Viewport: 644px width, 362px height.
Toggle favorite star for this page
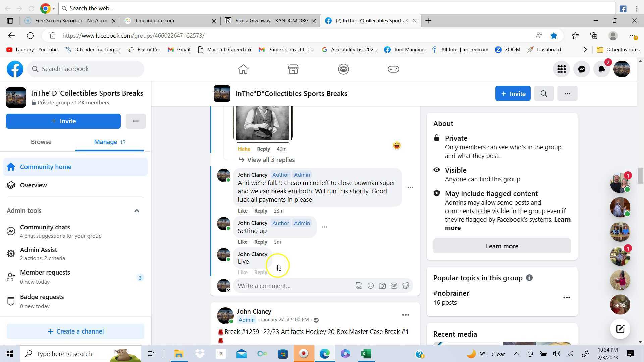pos(553,36)
